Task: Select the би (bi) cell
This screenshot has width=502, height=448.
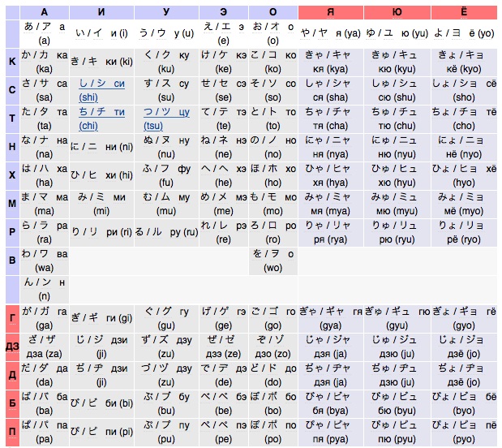Action: (x=101, y=404)
